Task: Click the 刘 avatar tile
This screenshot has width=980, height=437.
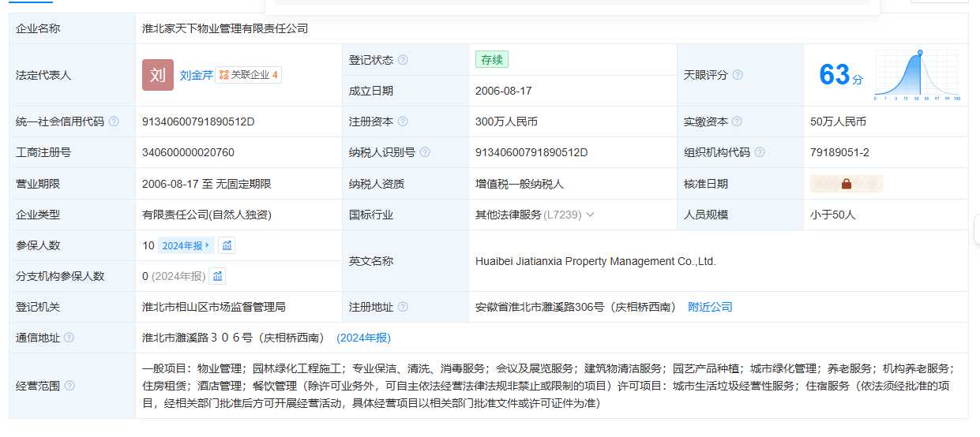Action: (x=157, y=75)
